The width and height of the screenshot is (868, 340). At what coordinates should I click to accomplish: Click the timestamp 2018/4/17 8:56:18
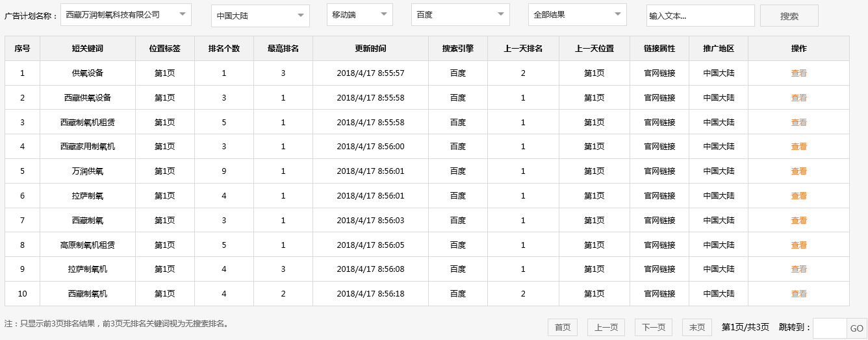(x=370, y=294)
